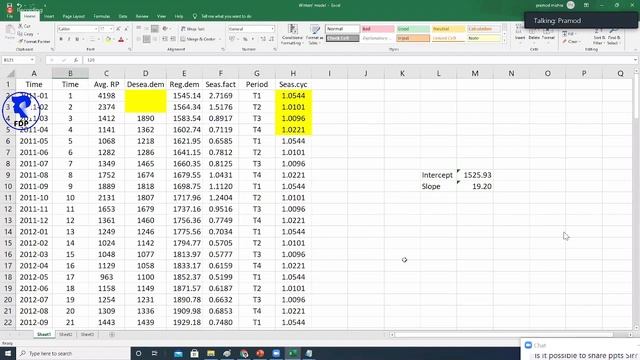The width and height of the screenshot is (640, 360).
Task: Activate the Format Painter tool
Action: click(x=34, y=41)
